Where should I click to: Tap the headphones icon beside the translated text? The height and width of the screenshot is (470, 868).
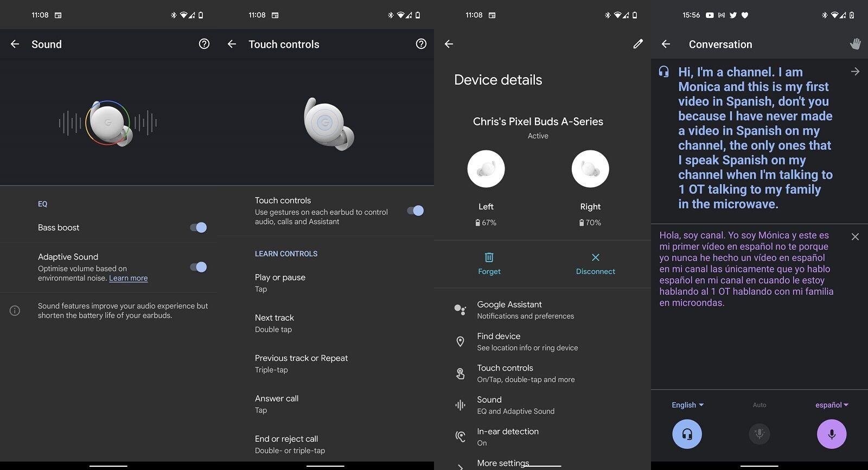[x=663, y=72]
